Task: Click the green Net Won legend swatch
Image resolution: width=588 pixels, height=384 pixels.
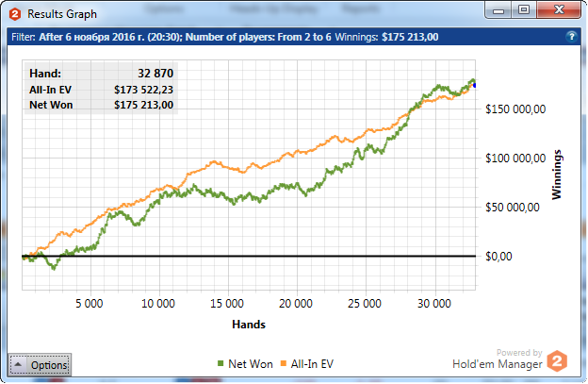Action: [x=220, y=363]
